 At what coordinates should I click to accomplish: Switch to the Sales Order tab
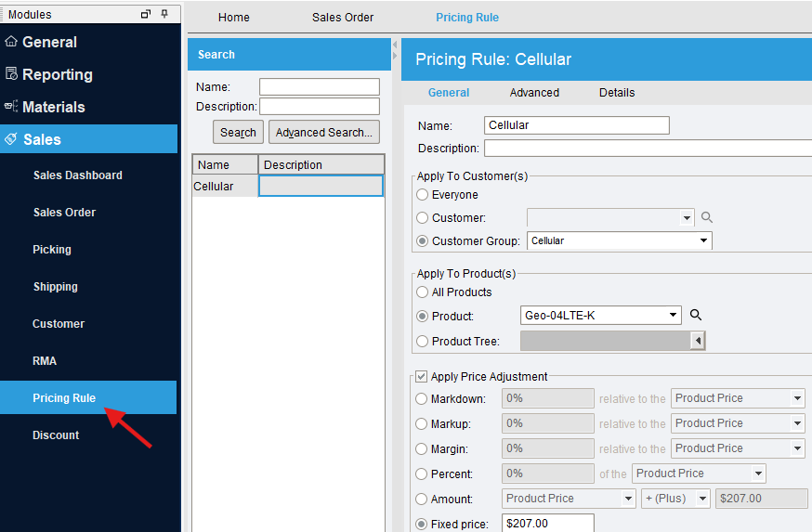click(342, 18)
